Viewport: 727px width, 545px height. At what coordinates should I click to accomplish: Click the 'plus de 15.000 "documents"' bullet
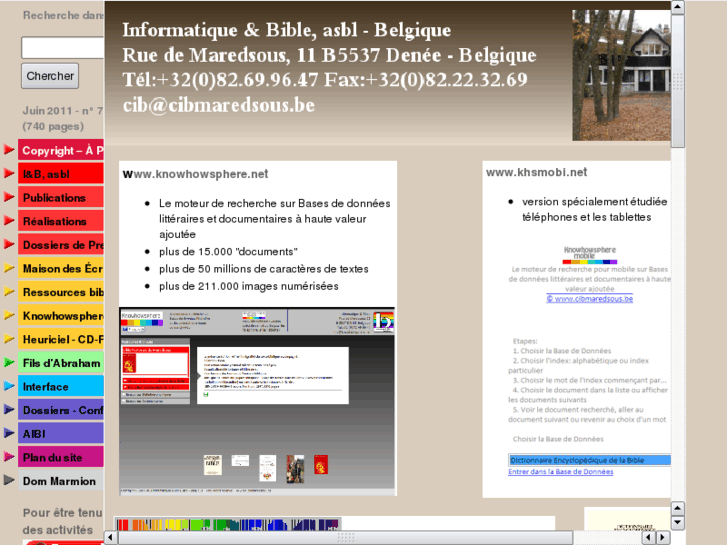click(x=228, y=252)
